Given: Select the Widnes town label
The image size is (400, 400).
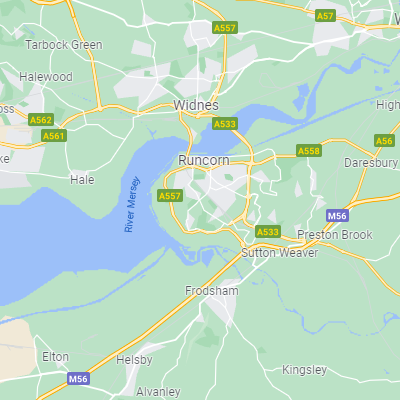Looking at the screenshot, I should [x=196, y=105].
